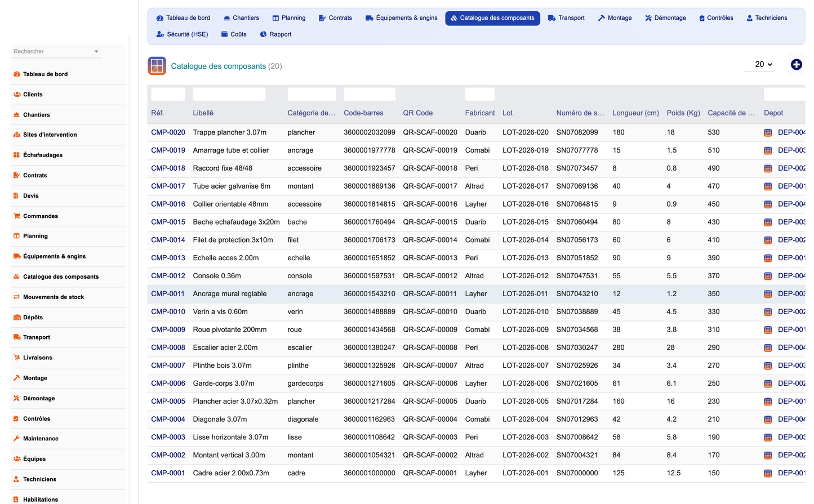Image resolution: width=814 pixels, height=504 pixels.
Task: Open component link CMP-0015
Action: click(x=168, y=222)
